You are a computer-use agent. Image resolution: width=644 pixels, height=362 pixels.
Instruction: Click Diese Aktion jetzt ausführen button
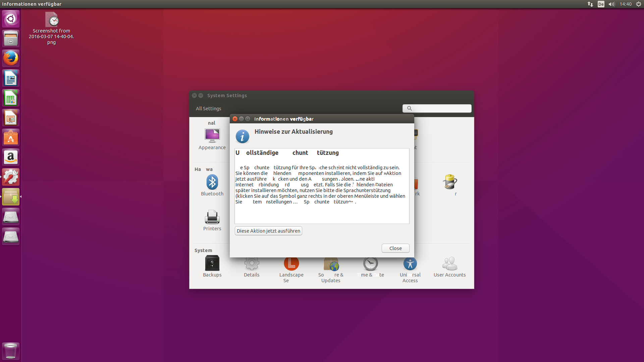[268, 231]
